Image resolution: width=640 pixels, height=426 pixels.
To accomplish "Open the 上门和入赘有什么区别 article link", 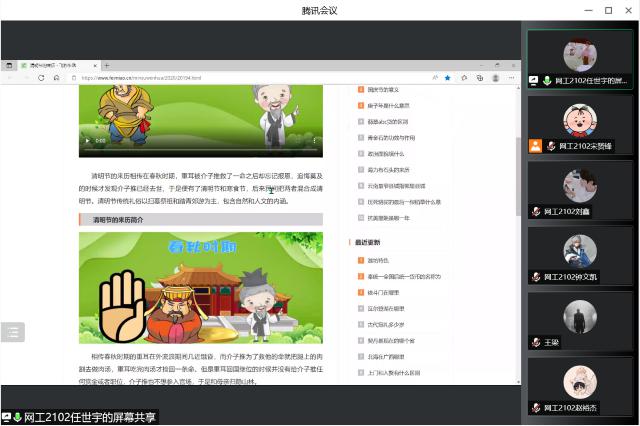I will [x=394, y=373].
